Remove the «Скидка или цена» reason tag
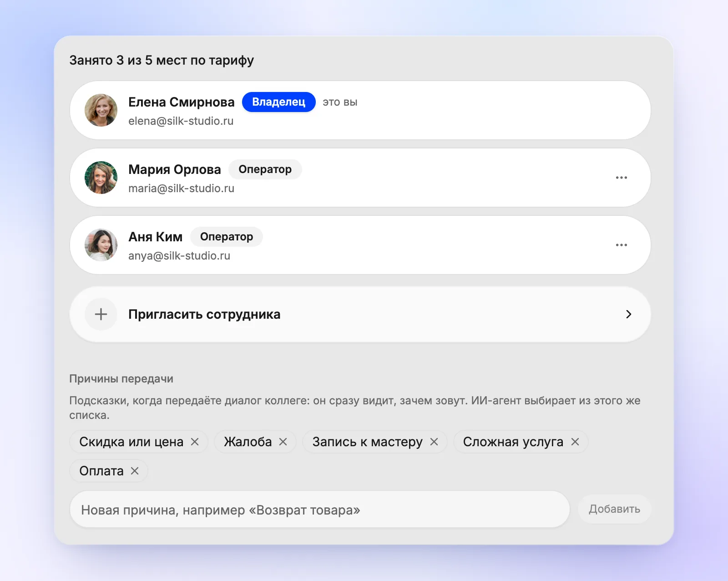 click(x=195, y=442)
